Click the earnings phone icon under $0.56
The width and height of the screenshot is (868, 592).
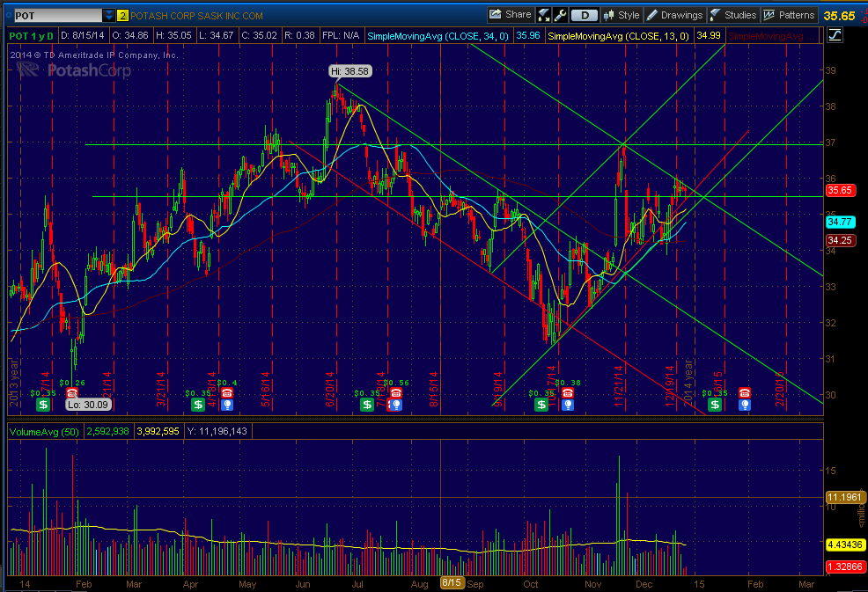pyautogui.click(x=395, y=393)
